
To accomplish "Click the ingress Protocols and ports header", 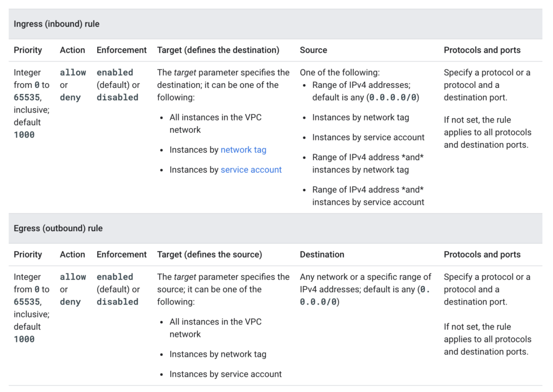I will coord(482,50).
